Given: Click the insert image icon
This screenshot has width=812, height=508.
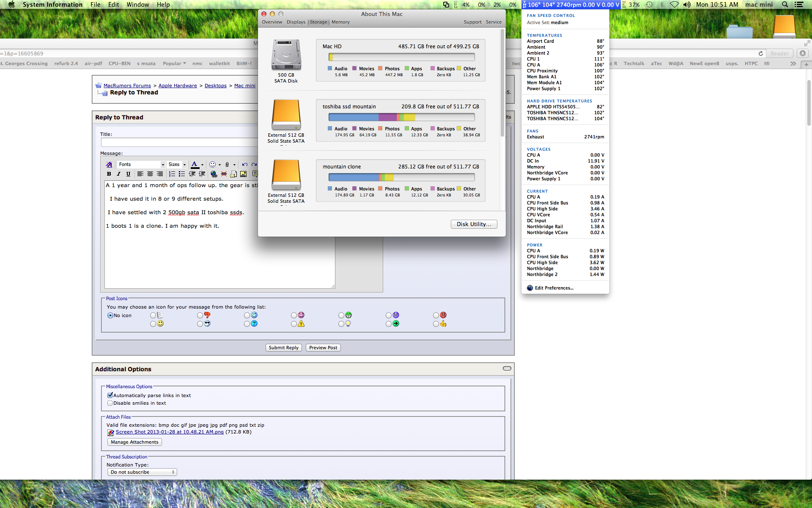Looking at the screenshot, I should click(x=243, y=174).
